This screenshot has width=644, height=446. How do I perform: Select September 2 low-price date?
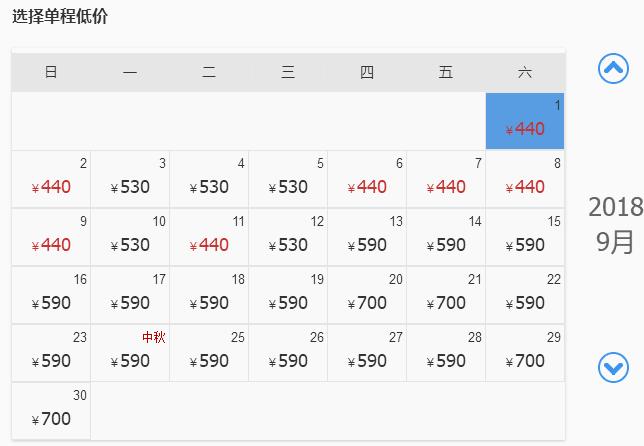pyautogui.click(x=51, y=179)
